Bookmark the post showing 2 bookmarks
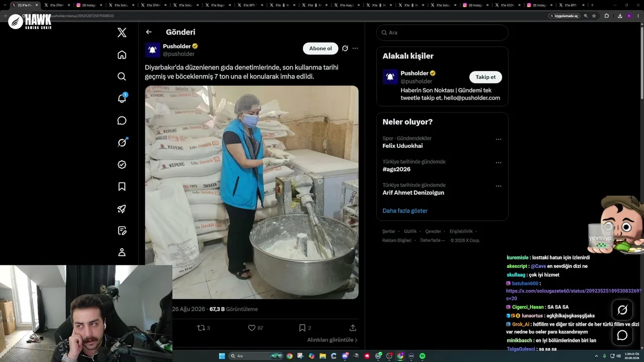This screenshot has height=362, width=644. pyautogui.click(x=305, y=328)
